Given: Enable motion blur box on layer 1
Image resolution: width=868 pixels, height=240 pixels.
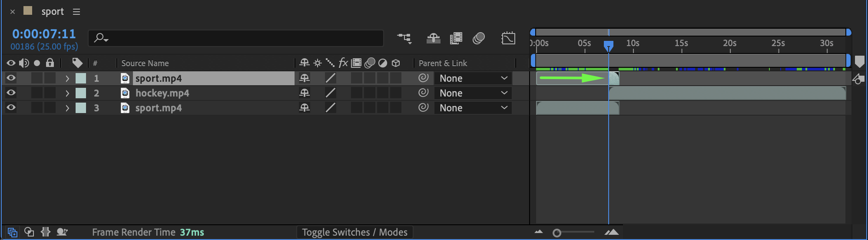Looking at the screenshot, I should [370, 78].
